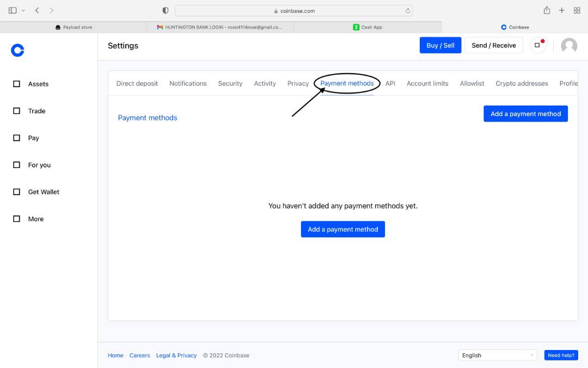
Task: Switch to the Cash App browser tab
Action: click(x=367, y=27)
